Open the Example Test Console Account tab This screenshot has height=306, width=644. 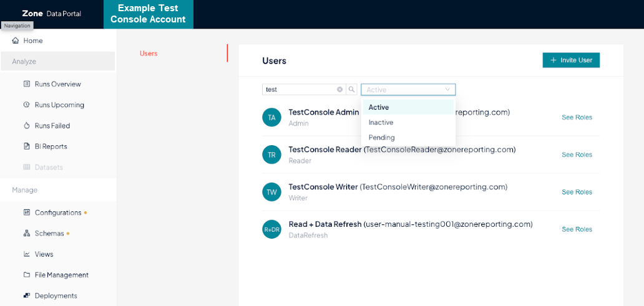(x=149, y=14)
